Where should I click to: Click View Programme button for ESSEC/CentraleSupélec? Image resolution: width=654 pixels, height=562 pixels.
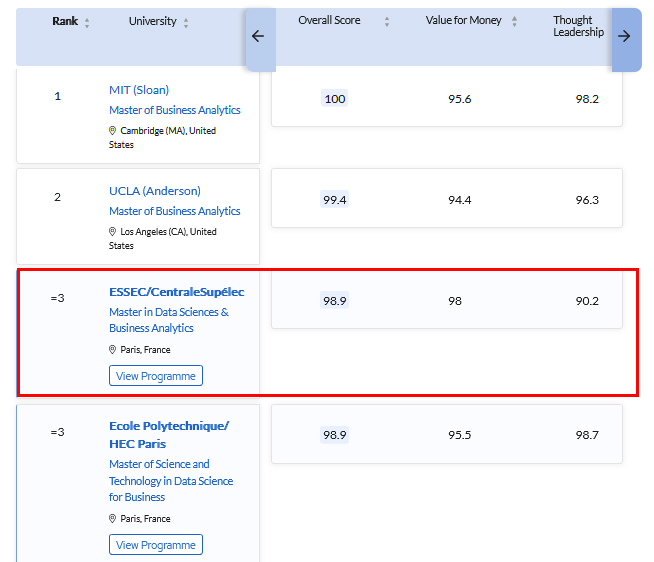(156, 376)
